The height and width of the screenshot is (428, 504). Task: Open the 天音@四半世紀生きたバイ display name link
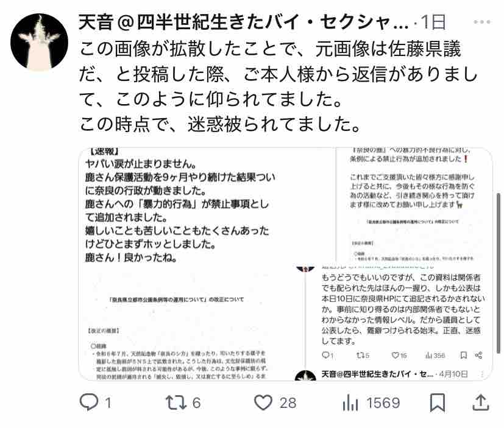(244, 22)
